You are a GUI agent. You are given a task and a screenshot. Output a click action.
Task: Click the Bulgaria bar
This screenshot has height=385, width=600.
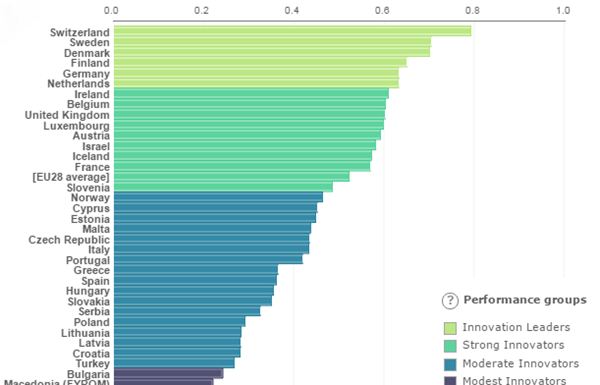(x=168, y=373)
